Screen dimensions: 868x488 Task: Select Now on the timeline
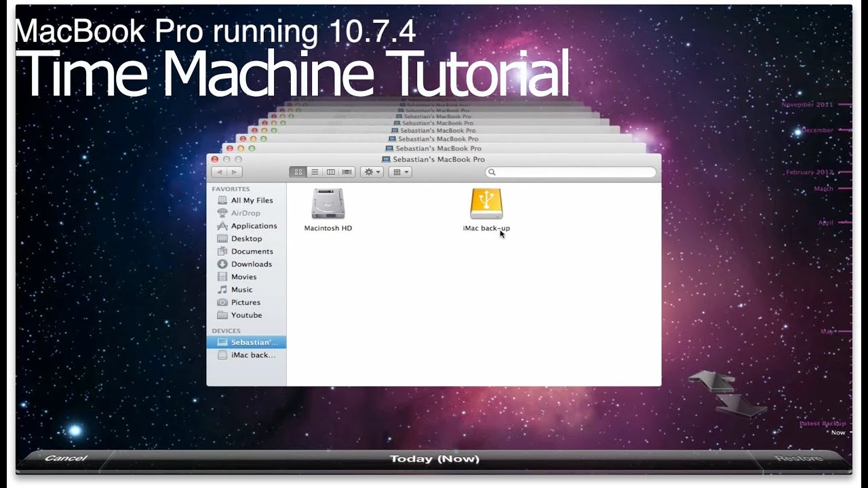[839, 432]
